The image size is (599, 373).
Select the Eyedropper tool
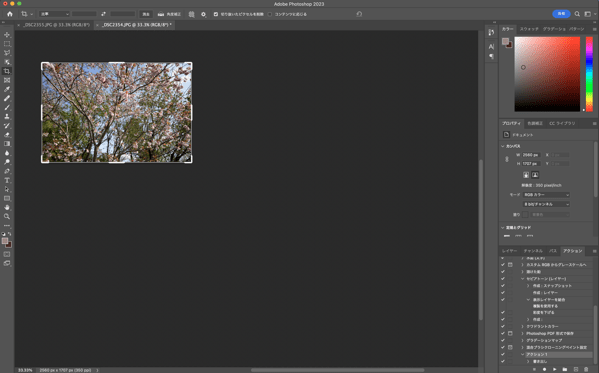pos(7,89)
